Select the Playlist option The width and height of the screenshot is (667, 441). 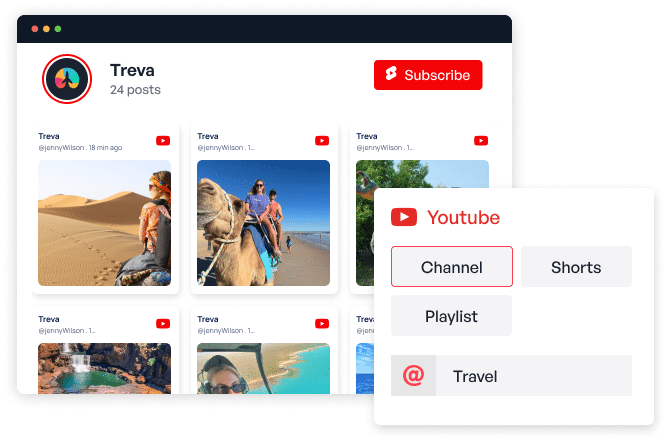451,316
